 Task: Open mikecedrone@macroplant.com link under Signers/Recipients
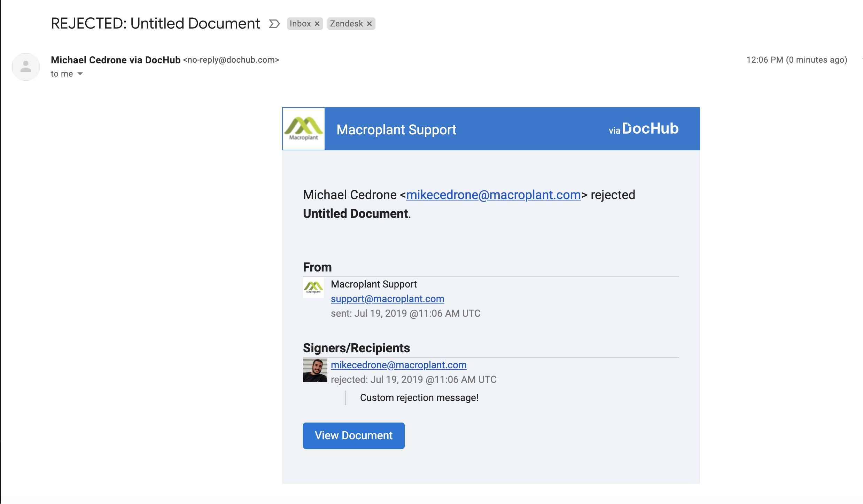[x=399, y=365]
